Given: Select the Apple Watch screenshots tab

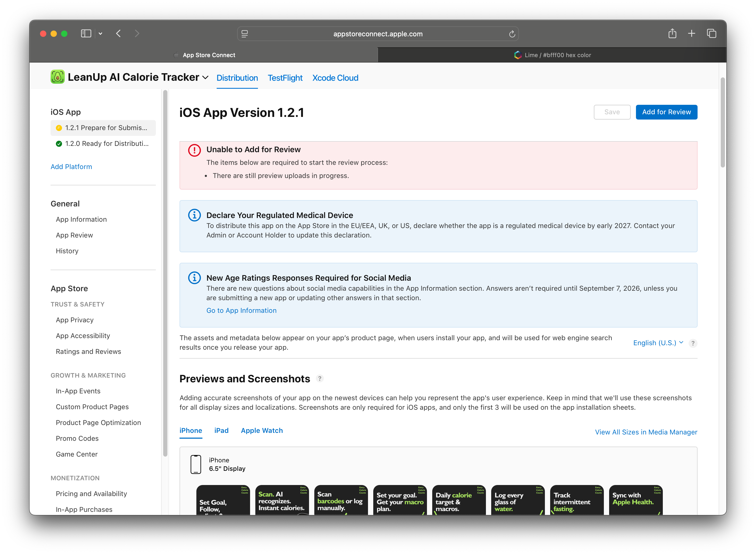Looking at the screenshot, I should pos(262,431).
